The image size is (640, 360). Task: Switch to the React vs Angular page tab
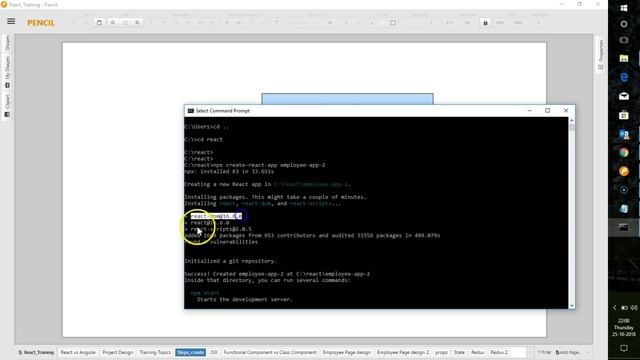[78, 352]
